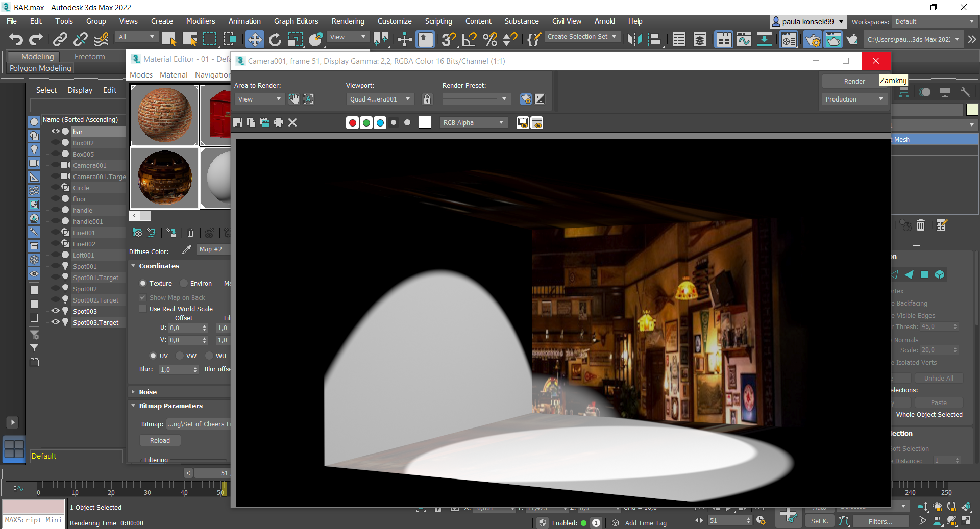Open the Modifiers menu
The width and height of the screenshot is (980, 529).
pos(201,21)
